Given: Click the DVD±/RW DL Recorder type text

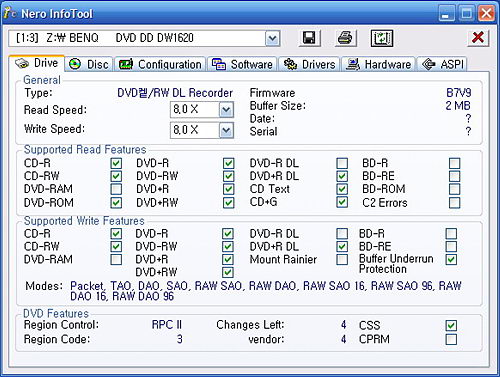Looking at the screenshot, I should [175, 93].
